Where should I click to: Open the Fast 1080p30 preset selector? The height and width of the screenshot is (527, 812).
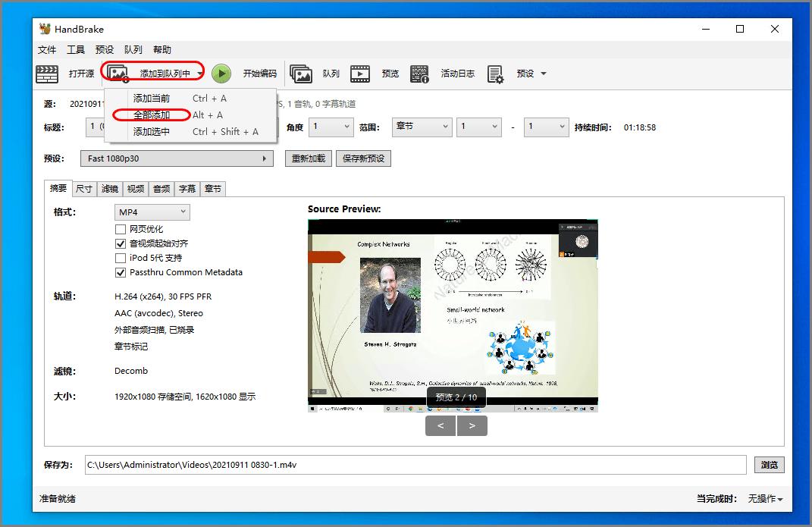click(x=177, y=158)
